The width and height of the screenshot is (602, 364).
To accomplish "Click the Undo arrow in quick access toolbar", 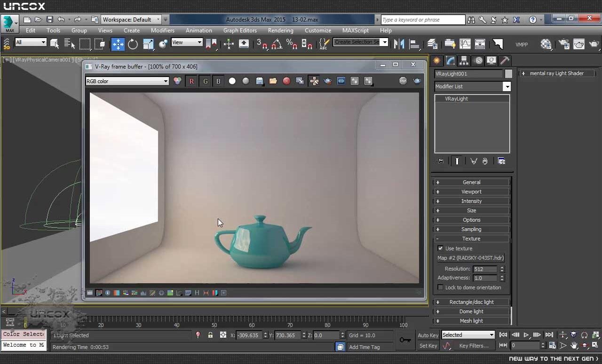I will [61, 20].
